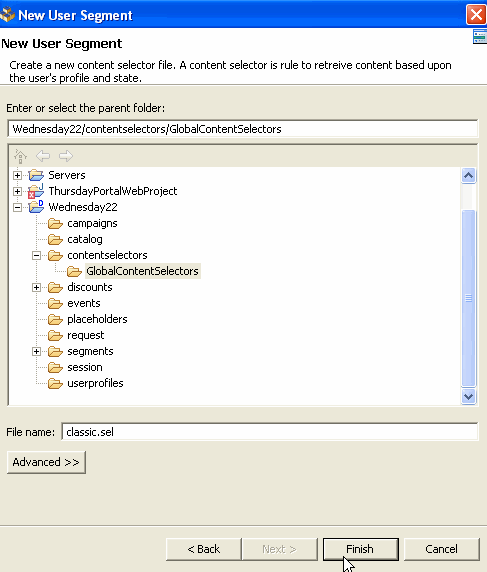487x572 pixels.
Task: Click the segments folder icon
Action: [55, 351]
